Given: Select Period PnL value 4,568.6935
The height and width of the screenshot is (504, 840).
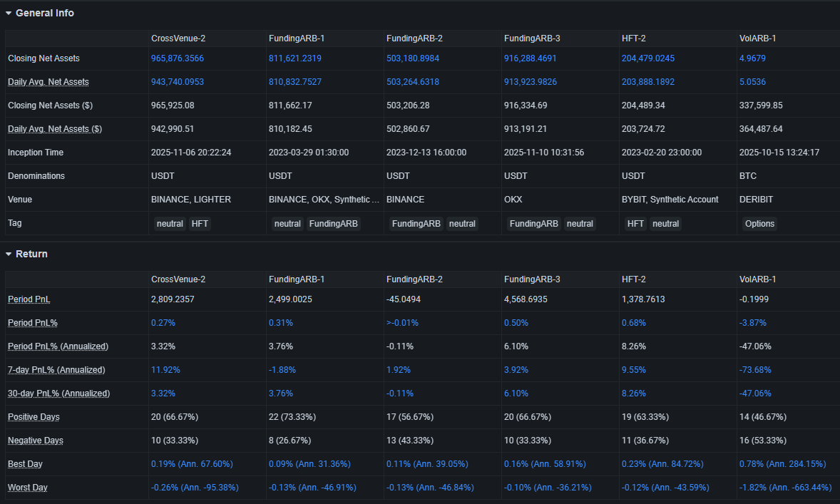Looking at the screenshot, I should pyautogui.click(x=526, y=299).
